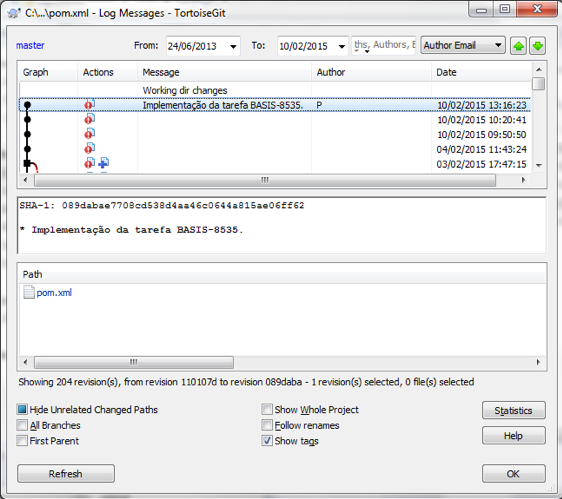
Task: Click the file list horizontal scroll left arrow
Action: pos(25,362)
